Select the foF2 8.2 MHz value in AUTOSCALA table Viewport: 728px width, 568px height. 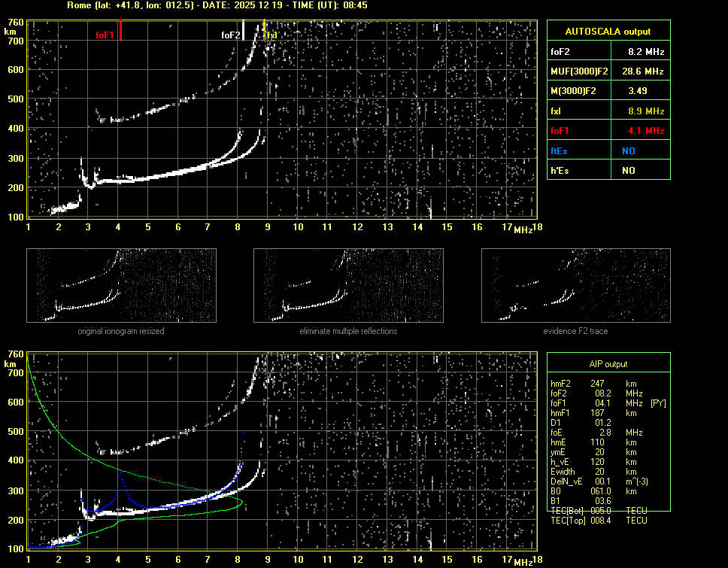(x=645, y=52)
